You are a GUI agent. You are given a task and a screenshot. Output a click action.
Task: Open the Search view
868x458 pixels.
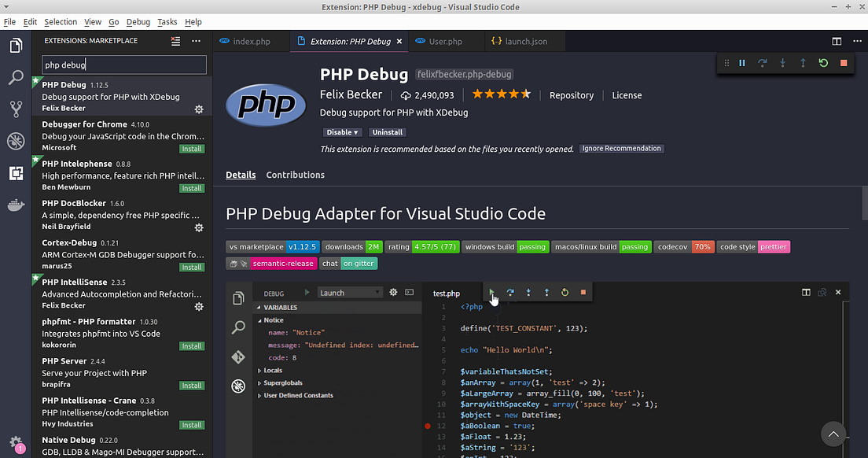click(16, 77)
